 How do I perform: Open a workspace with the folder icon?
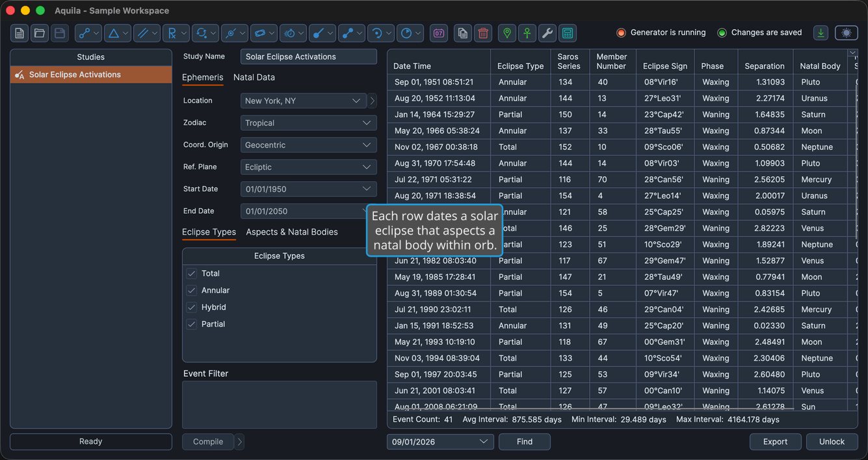point(40,33)
